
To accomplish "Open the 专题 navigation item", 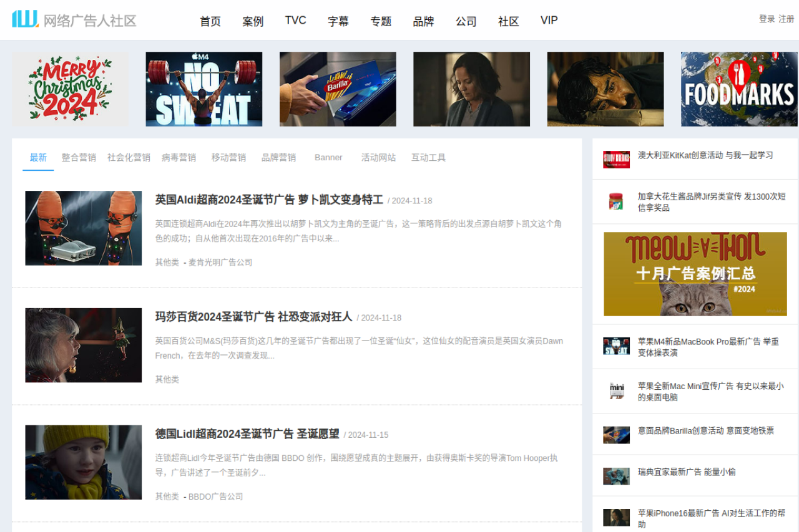I will click(381, 21).
